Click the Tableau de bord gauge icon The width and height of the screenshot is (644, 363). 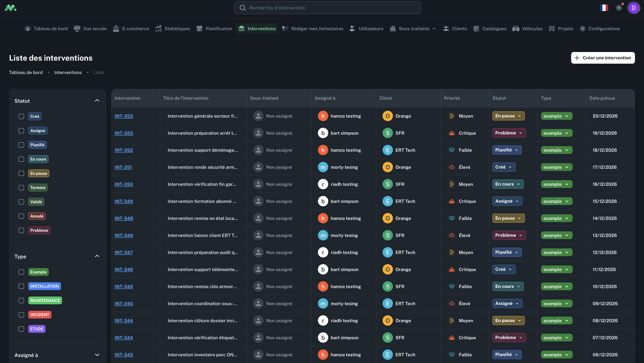click(28, 28)
